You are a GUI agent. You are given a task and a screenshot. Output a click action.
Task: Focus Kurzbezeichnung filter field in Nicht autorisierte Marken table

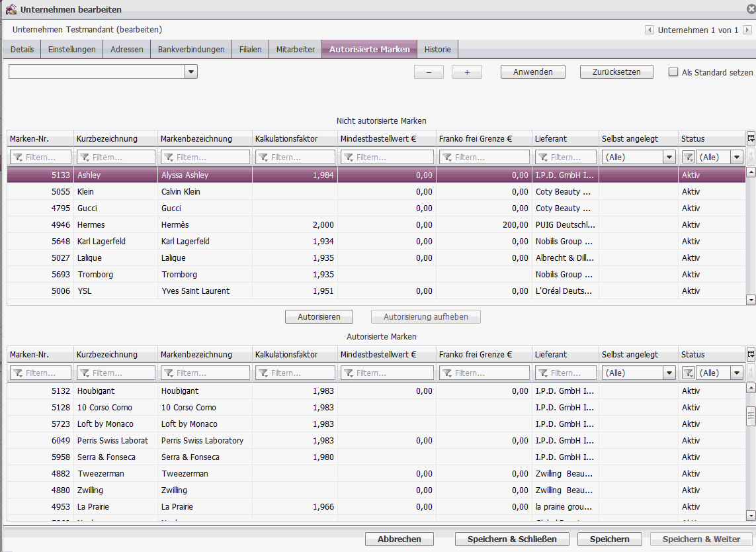(116, 158)
